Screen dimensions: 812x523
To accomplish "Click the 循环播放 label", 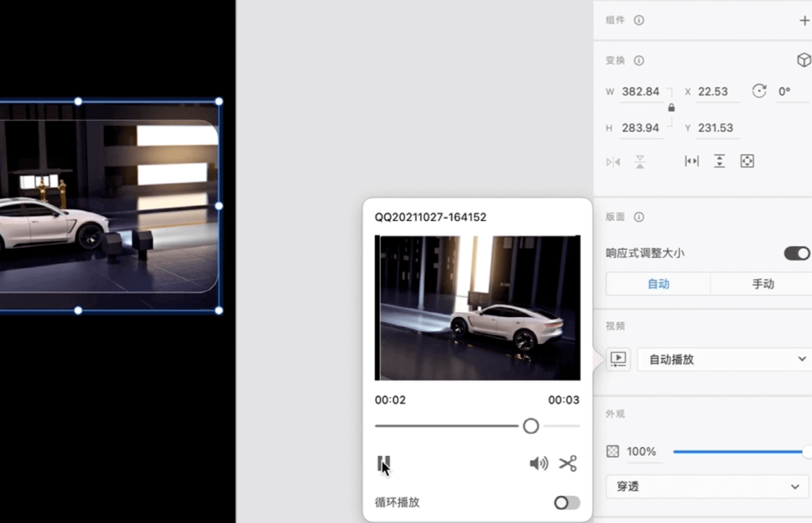I will point(397,503).
